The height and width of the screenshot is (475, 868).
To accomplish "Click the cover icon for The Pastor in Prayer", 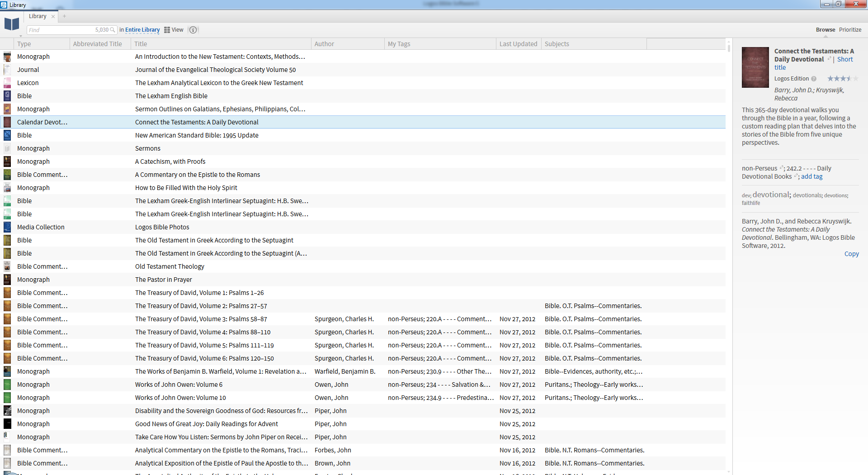I will (7, 280).
